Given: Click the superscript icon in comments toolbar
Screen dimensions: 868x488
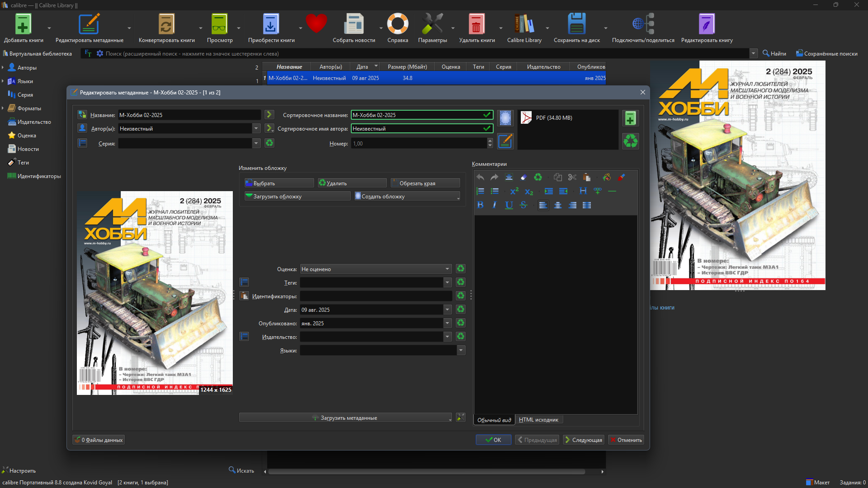Looking at the screenshot, I should (x=514, y=191).
